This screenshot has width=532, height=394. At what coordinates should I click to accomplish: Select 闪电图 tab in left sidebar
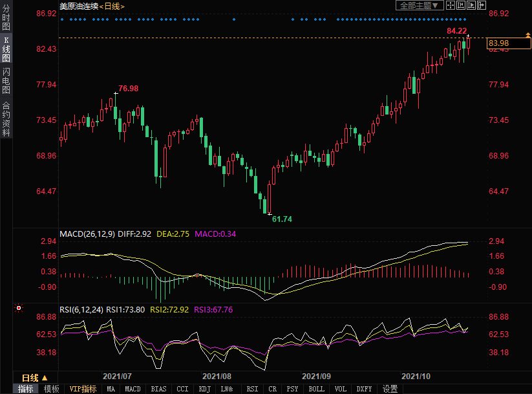pyautogui.click(x=6, y=81)
